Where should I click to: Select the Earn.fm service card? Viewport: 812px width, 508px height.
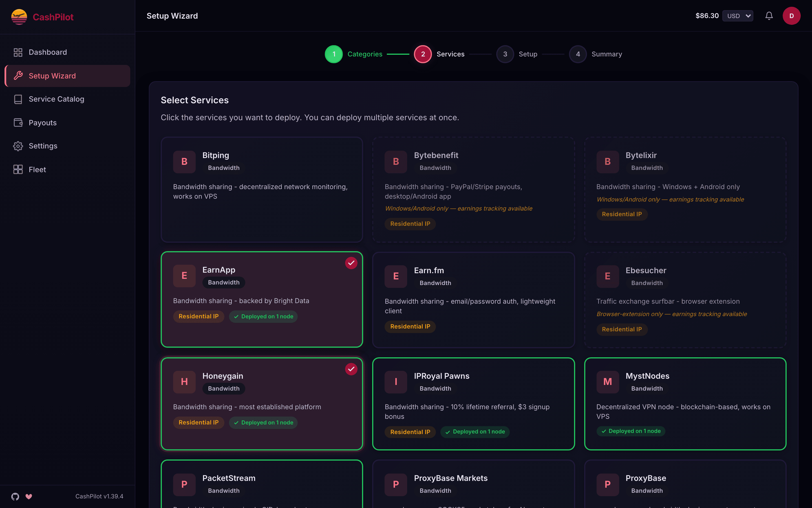pos(473,300)
